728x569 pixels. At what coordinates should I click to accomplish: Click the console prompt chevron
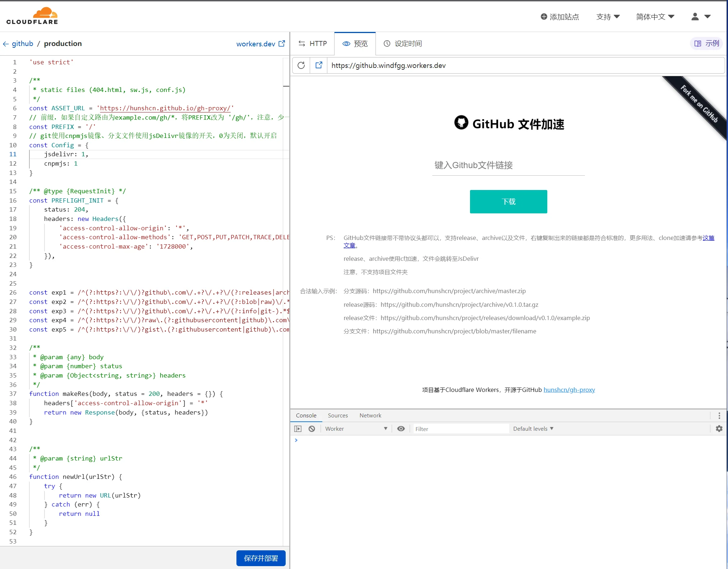[296, 440]
